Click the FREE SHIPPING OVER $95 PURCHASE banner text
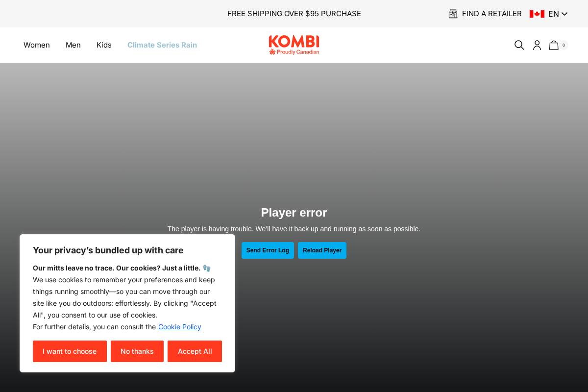588x392 pixels. point(294,14)
